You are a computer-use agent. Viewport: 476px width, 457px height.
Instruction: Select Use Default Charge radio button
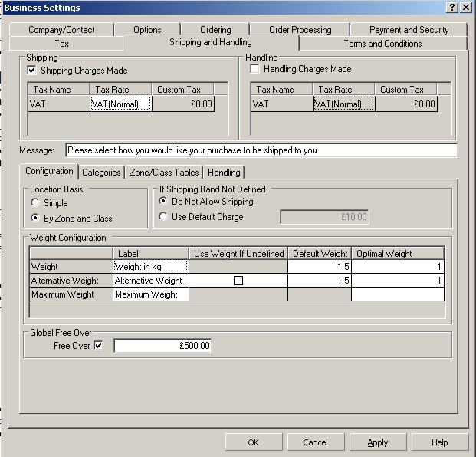tap(163, 217)
